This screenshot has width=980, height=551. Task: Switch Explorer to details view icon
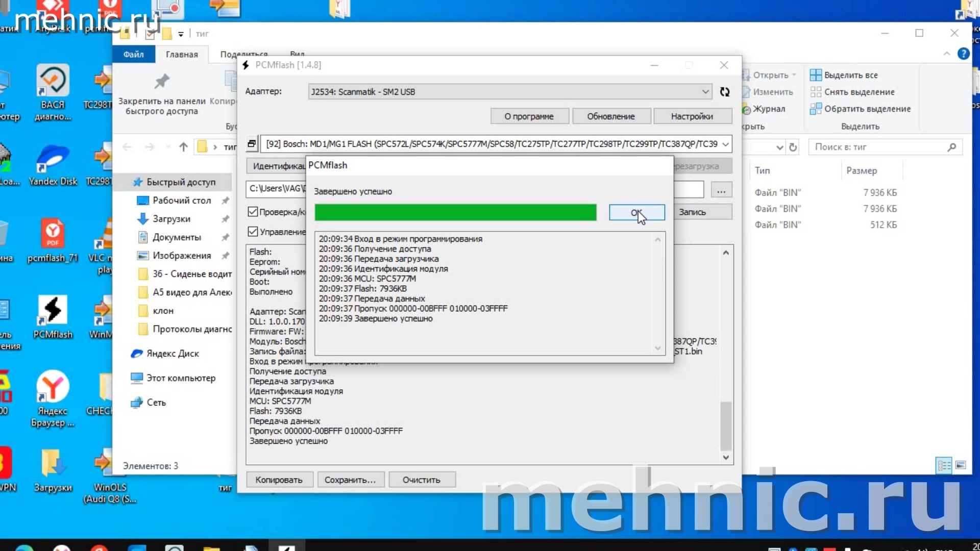tap(944, 465)
